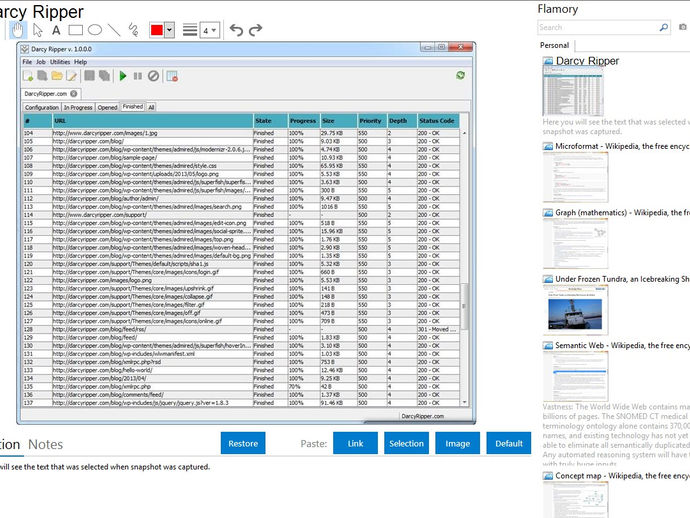
Task: Select the arrow pointer tool
Action: click(38, 30)
